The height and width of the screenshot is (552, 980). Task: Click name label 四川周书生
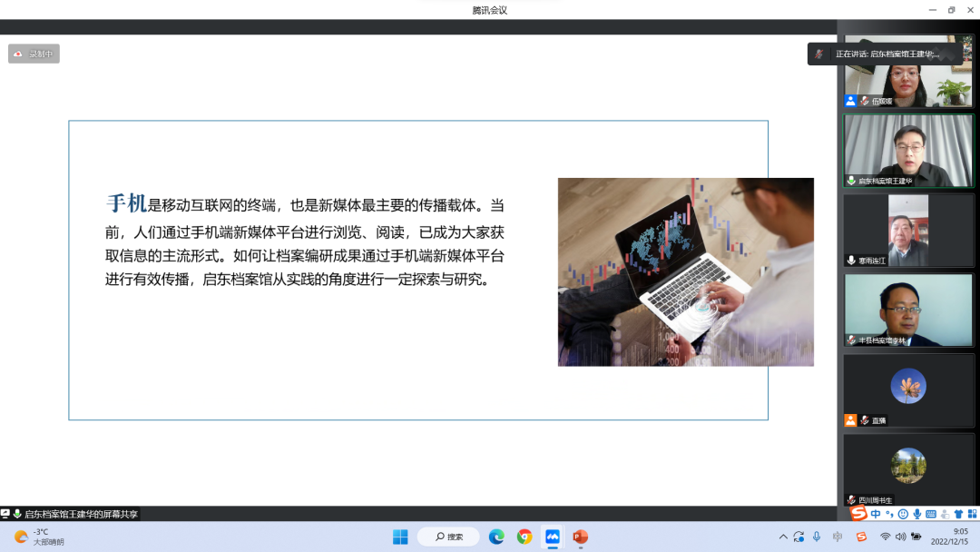875,500
